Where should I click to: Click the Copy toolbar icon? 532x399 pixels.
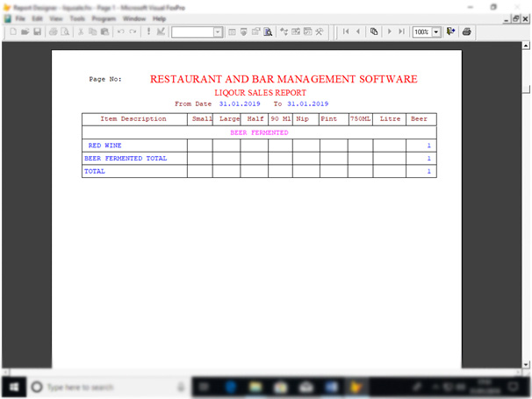(x=93, y=32)
